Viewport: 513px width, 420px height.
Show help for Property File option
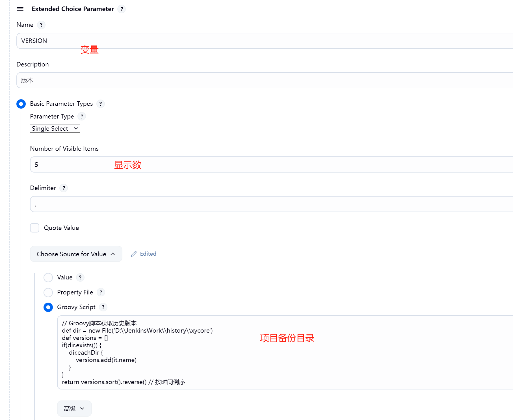click(x=101, y=292)
